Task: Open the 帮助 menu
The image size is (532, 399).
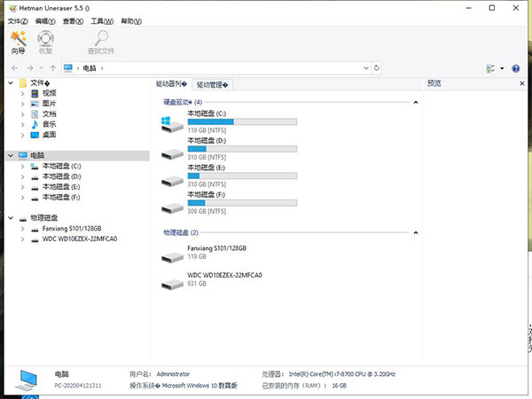Action: point(131,21)
